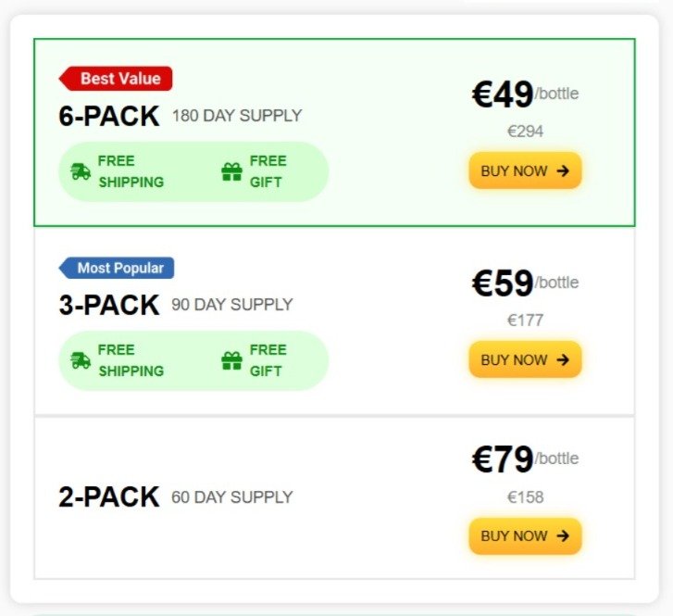Click the blue Most Popular badge
This screenshot has height=616, width=673.
(118, 268)
